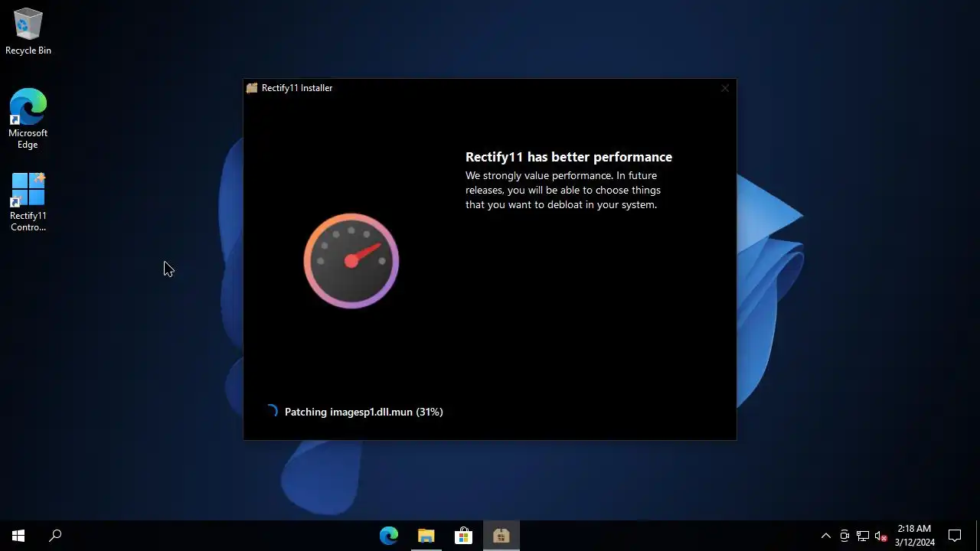The width and height of the screenshot is (980, 551).
Task: Open the clock showing 2:18 AM
Action: (915, 536)
